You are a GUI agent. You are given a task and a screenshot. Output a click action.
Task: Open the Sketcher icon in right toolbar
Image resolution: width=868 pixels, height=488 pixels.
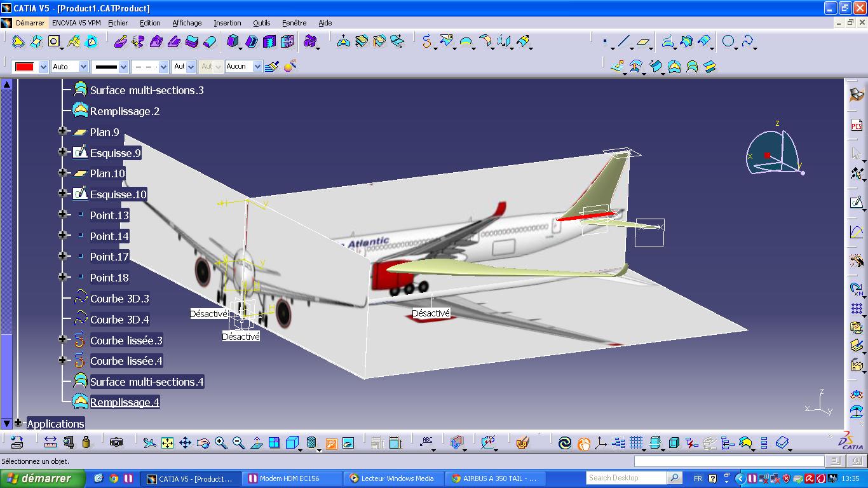tap(857, 203)
